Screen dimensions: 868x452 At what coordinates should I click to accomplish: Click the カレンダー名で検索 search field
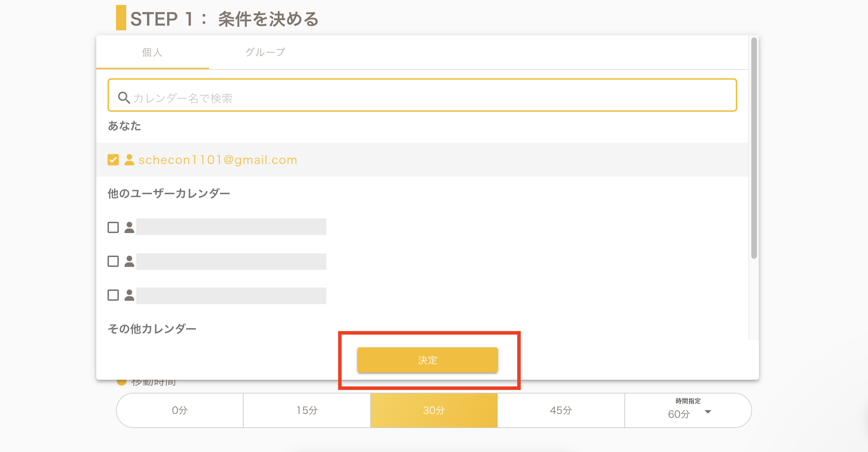[422, 95]
